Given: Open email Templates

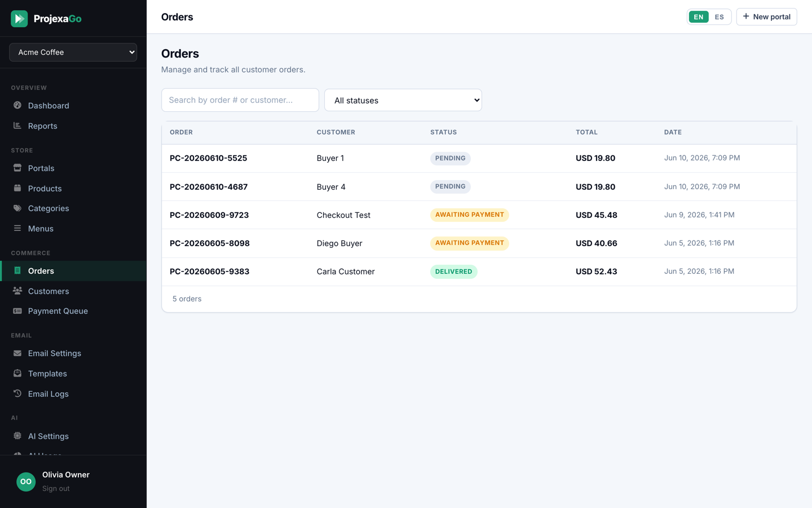Looking at the screenshot, I should [x=73, y=374].
